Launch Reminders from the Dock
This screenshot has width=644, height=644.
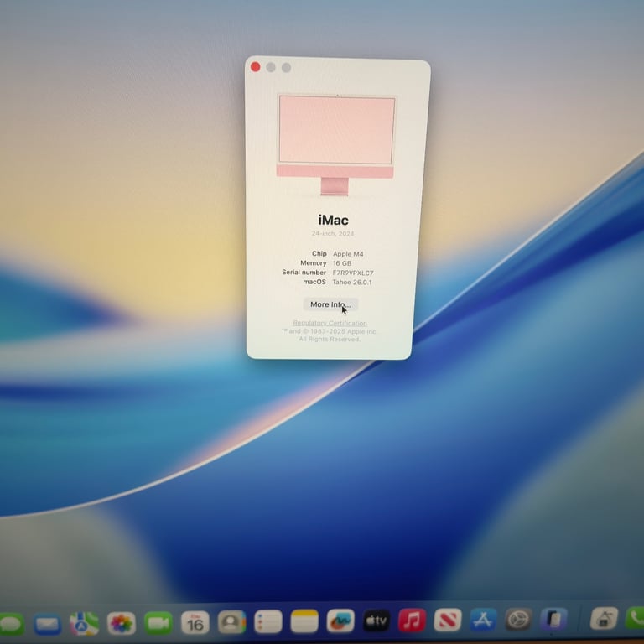pos(268,621)
